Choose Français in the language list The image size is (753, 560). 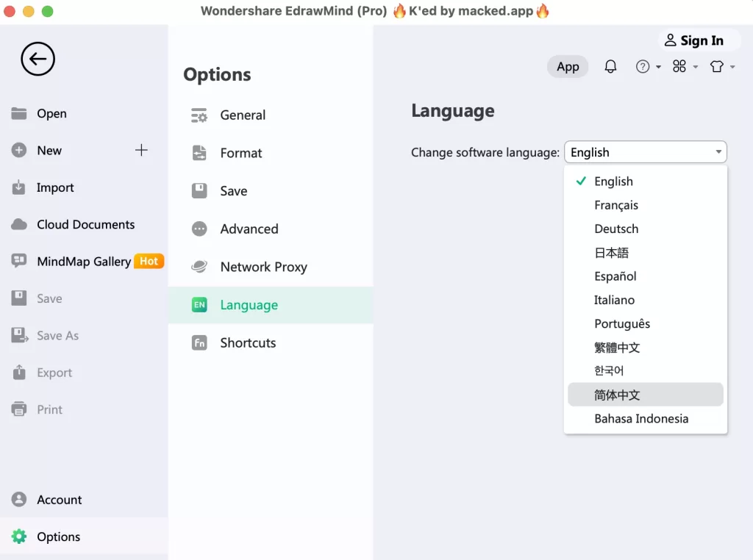click(x=616, y=204)
